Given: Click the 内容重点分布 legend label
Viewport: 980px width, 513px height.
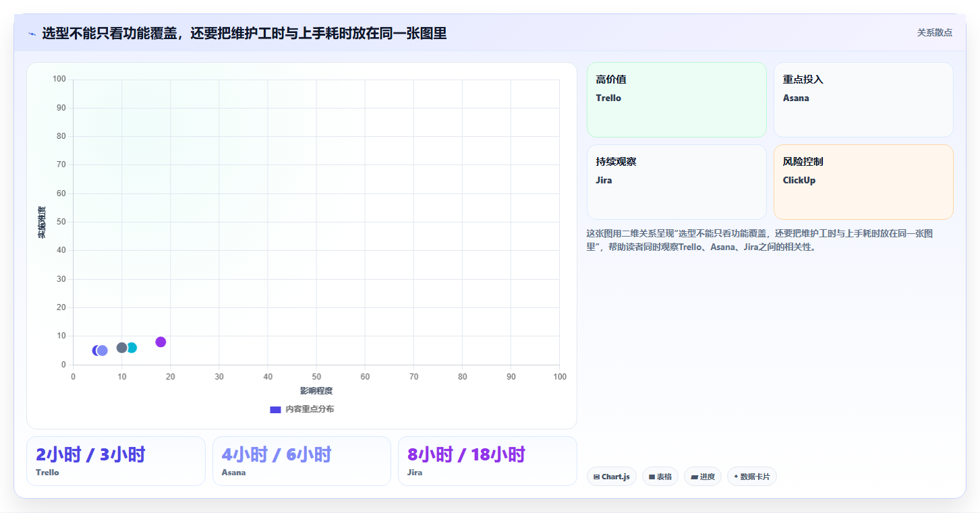Looking at the screenshot, I should (x=310, y=409).
